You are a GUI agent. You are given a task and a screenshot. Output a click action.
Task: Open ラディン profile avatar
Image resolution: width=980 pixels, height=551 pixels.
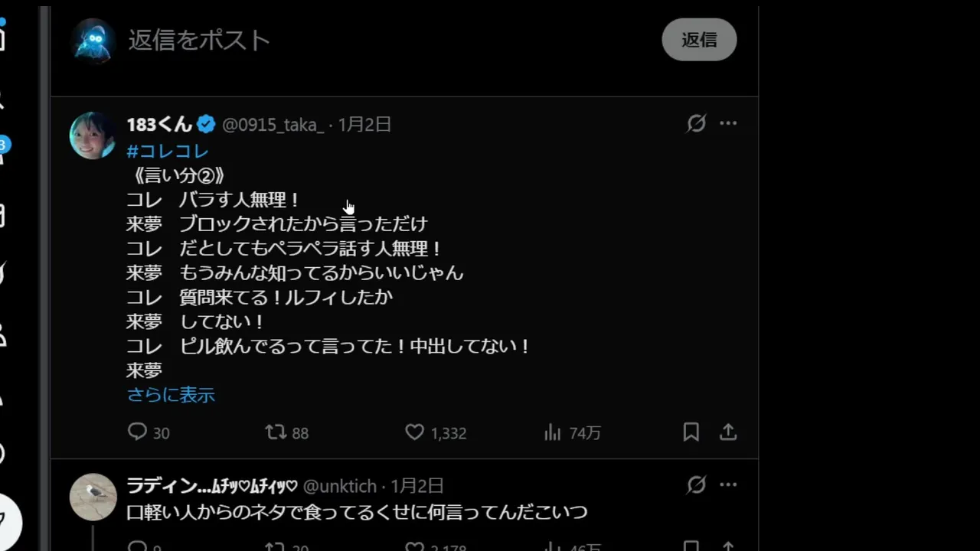[93, 497]
